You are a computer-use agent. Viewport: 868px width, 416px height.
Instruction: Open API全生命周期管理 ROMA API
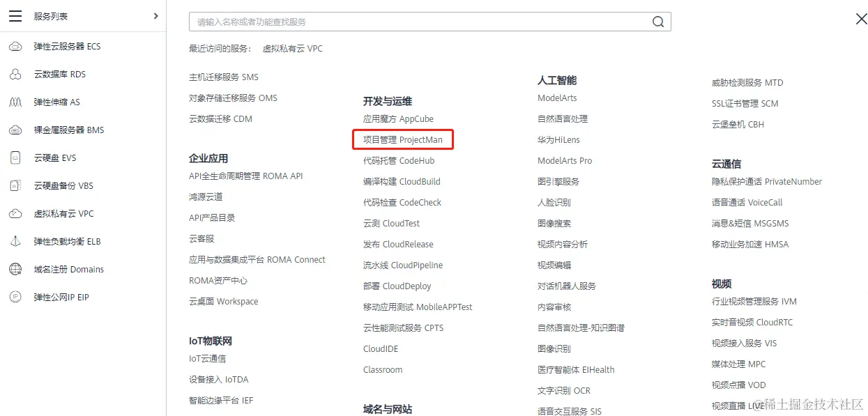(246, 176)
